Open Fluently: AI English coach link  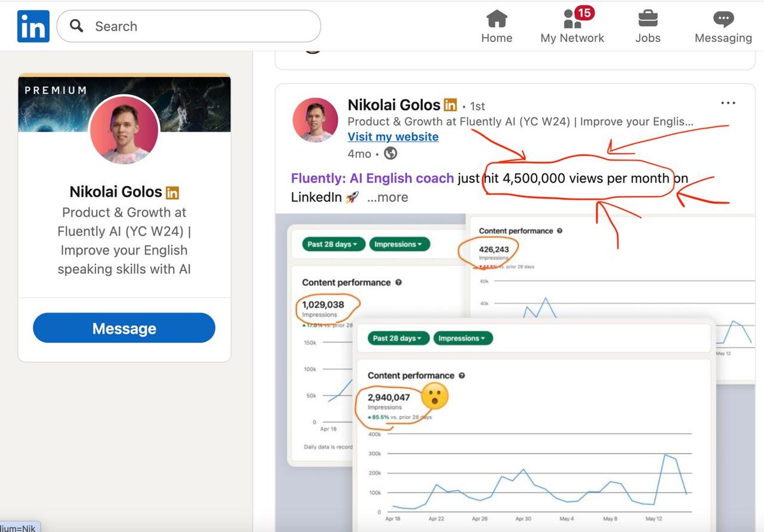pos(372,178)
